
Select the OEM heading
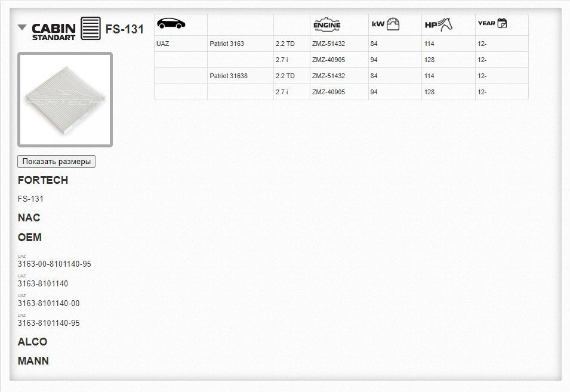(30, 237)
